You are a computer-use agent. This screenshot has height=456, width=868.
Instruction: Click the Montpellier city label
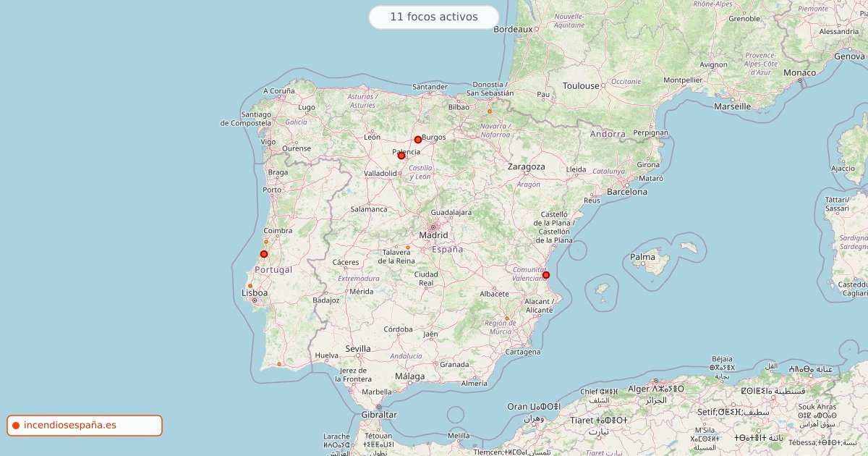pyautogui.click(x=683, y=80)
